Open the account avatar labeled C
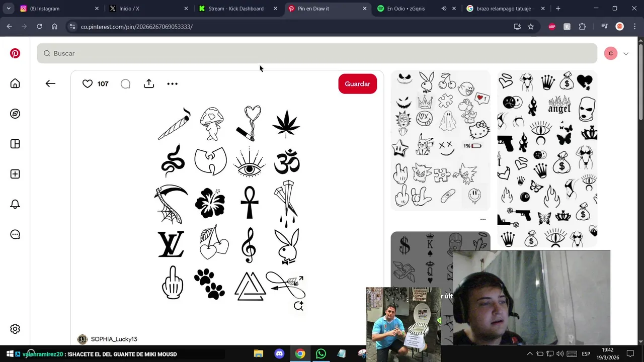Image resolution: width=644 pixels, height=362 pixels. (x=611, y=53)
